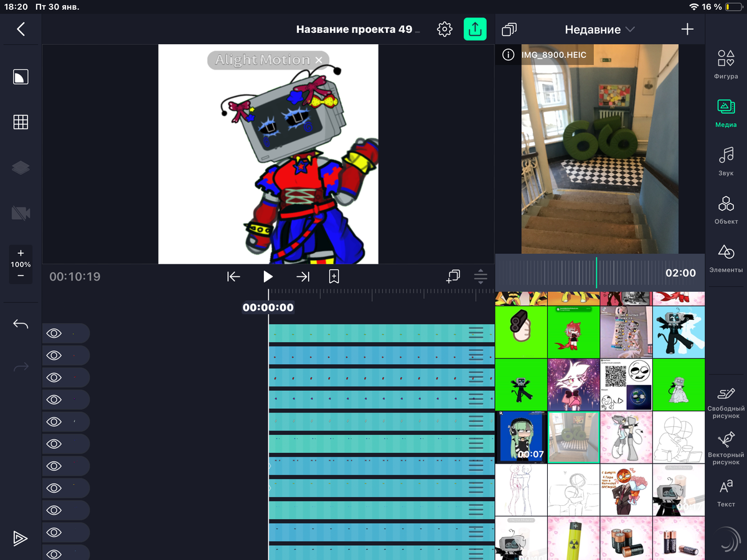Toggle visibility of the sixth timeline layer
This screenshot has width=747, height=560.
54,444
